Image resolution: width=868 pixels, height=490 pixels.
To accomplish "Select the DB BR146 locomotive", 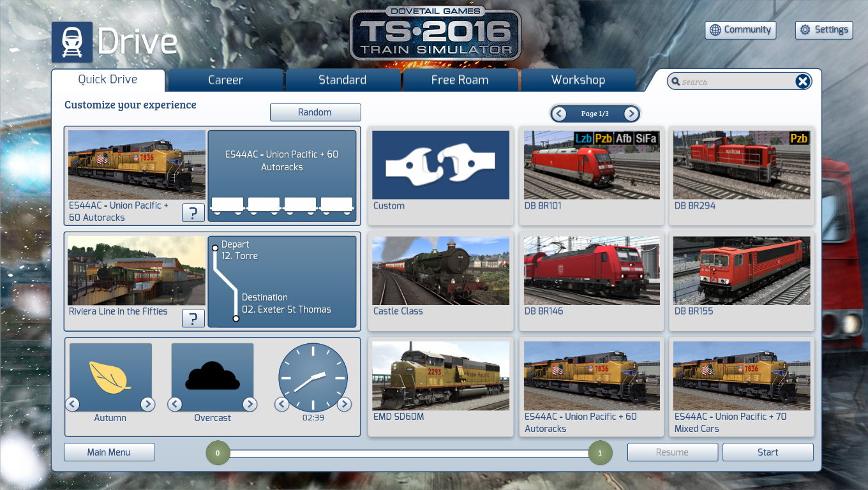I will [592, 281].
